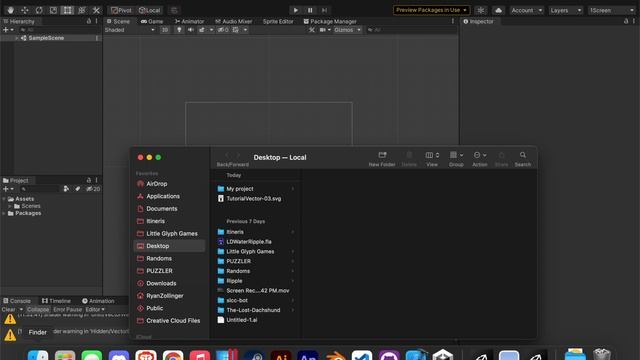Screen dimensions: 640x360
Task: Select The-Lost-Dachshund folder
Action: 256,310
